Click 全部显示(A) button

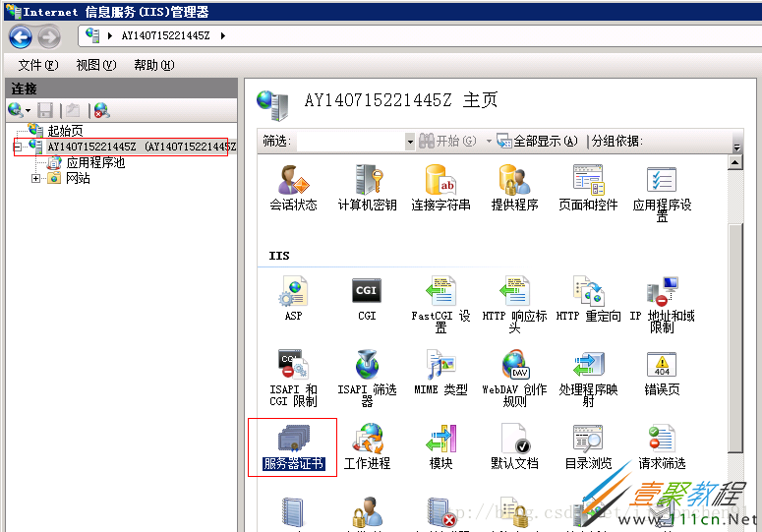point(538,141)
